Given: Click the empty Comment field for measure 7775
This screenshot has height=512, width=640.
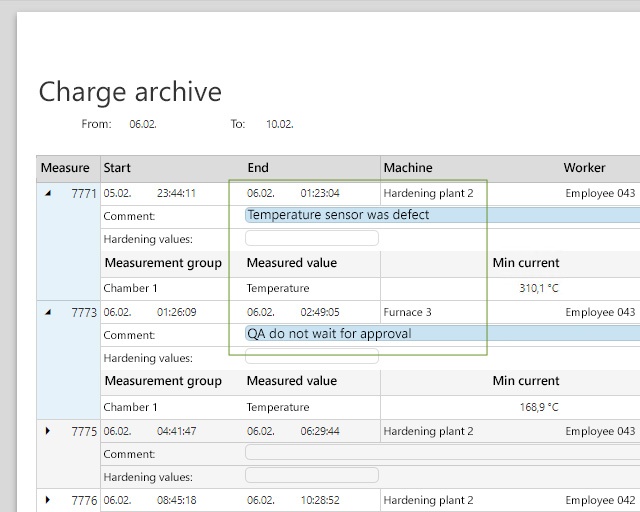Looking at the screenshot, I should [440, 453].
